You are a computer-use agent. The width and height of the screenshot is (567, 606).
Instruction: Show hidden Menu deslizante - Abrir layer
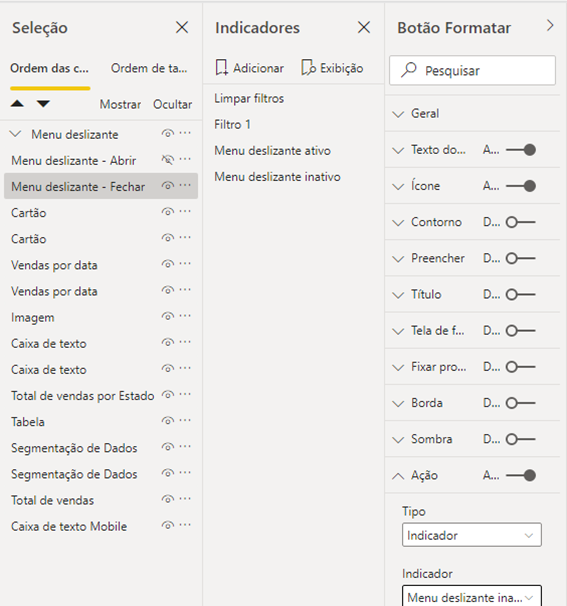point(167,160)
